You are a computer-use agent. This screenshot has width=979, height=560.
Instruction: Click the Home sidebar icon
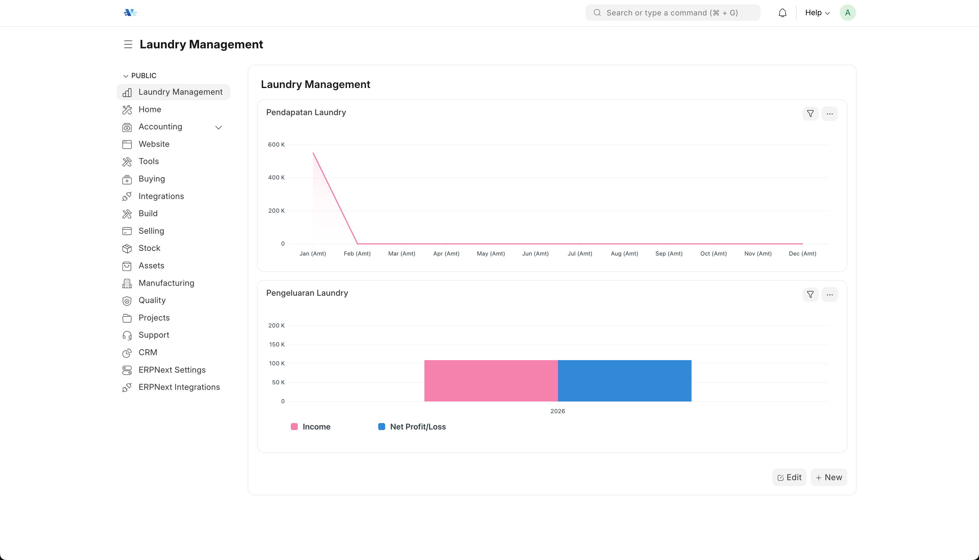coord(127,110)
